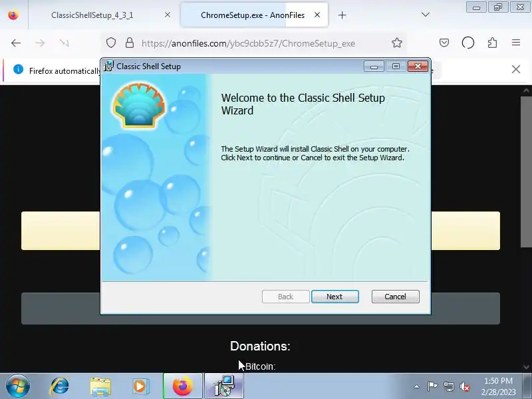Open Firefox hamburger application menu

[x=516, y=43]
